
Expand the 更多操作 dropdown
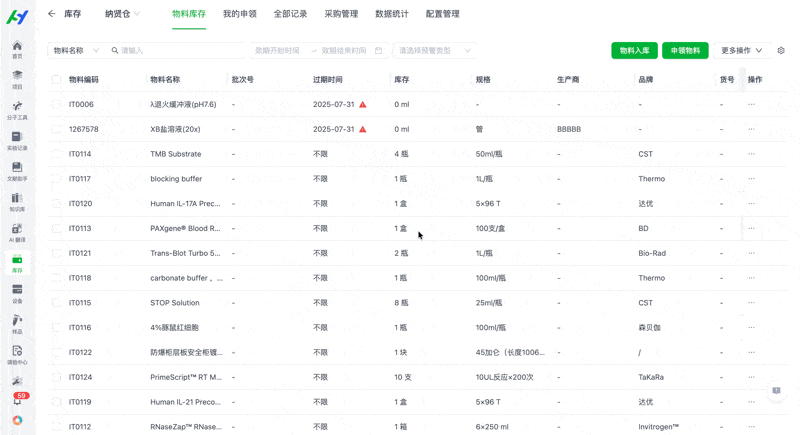[741, 51]
